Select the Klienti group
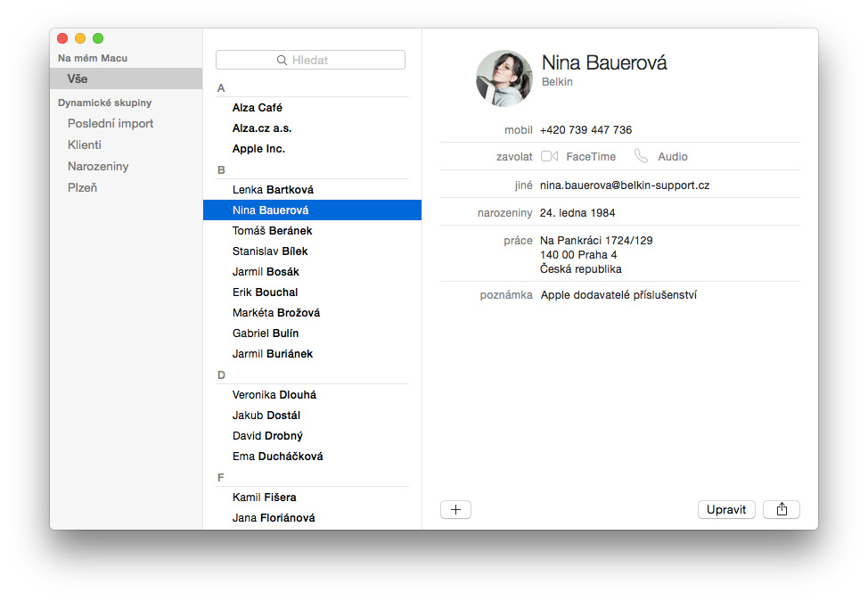This screenshot has width=868, height=601. (84, 144)
